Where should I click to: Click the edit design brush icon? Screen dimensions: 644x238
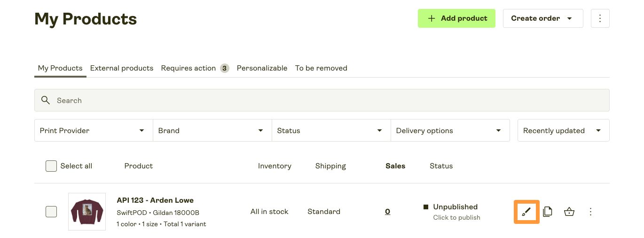526,212
